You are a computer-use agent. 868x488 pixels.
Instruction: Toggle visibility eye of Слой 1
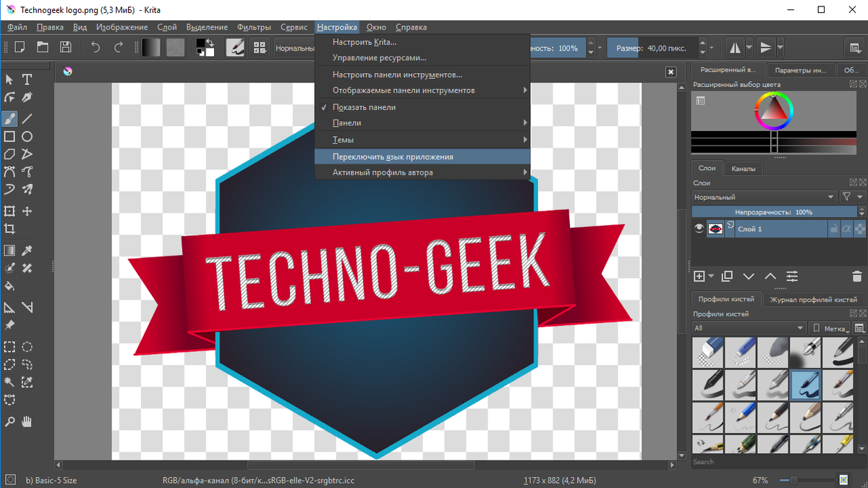click(699, 229)
